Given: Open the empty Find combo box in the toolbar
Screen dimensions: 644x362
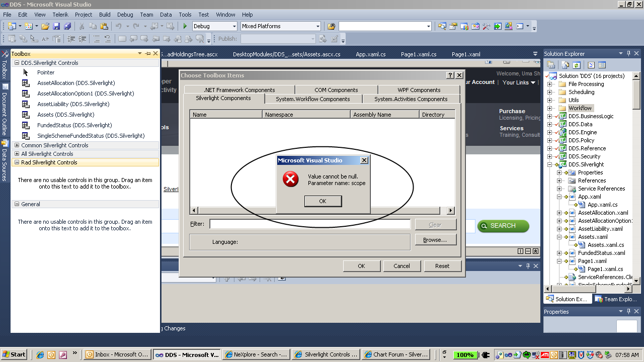Looking at the screenshot, I should pos(385,26).
